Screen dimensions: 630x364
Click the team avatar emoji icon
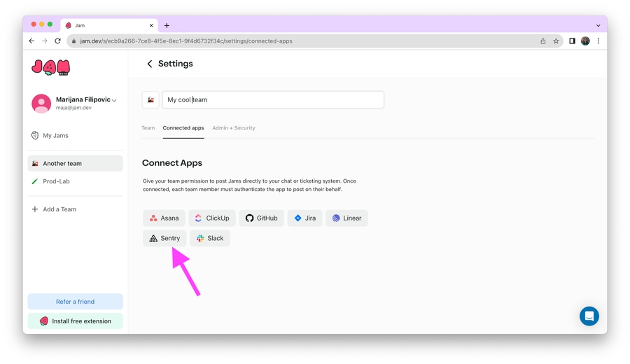tap(150, 100)
